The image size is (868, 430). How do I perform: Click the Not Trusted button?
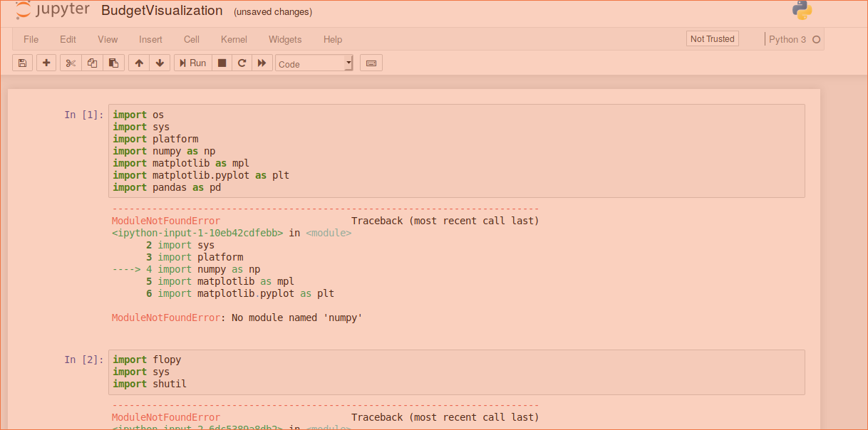[x=713, y=39]
